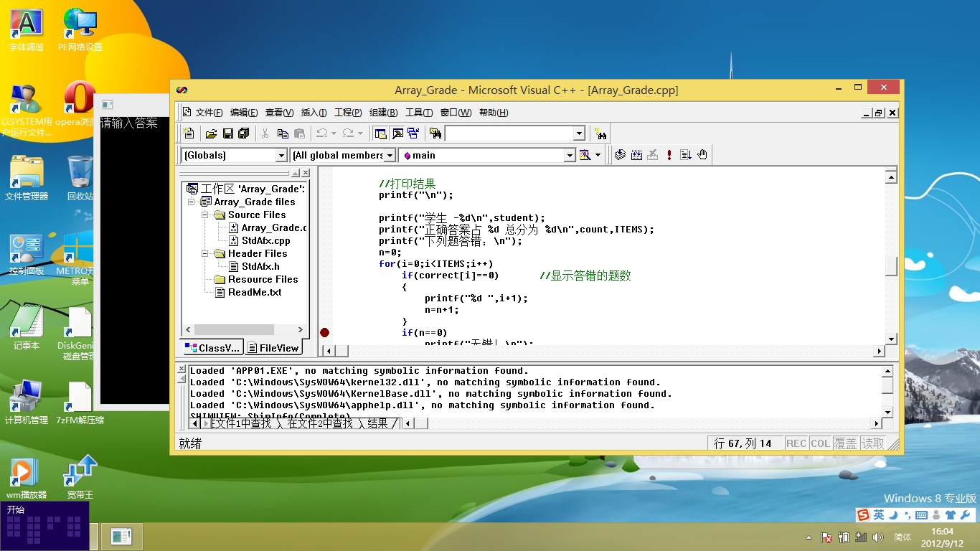The width and height of the screenshot is (980, 551).
Task: Open the 编辑(E) menu
Action: pos(244,113)
